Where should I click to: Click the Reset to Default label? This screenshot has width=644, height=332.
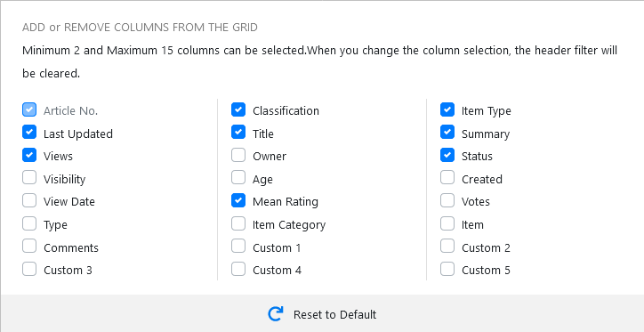coord(334,315)
